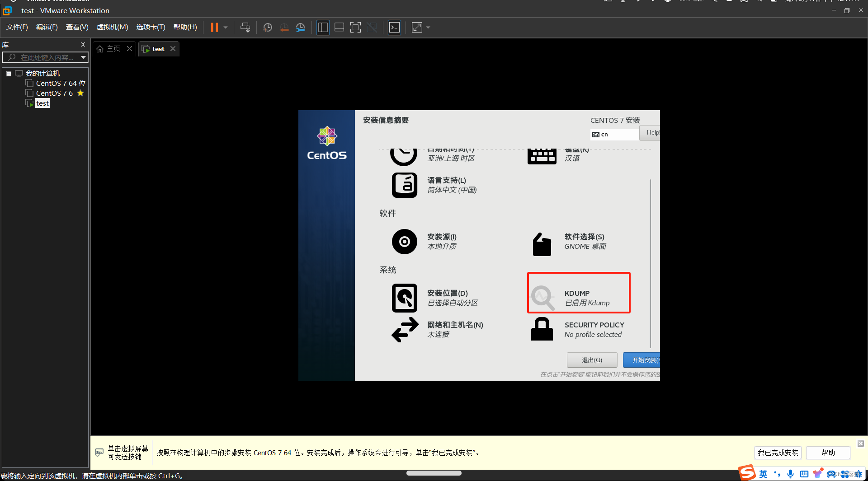Viewport: 868px width, 481px height.
Task: Open the keyboard layout item
Action: tap(559, 157)
